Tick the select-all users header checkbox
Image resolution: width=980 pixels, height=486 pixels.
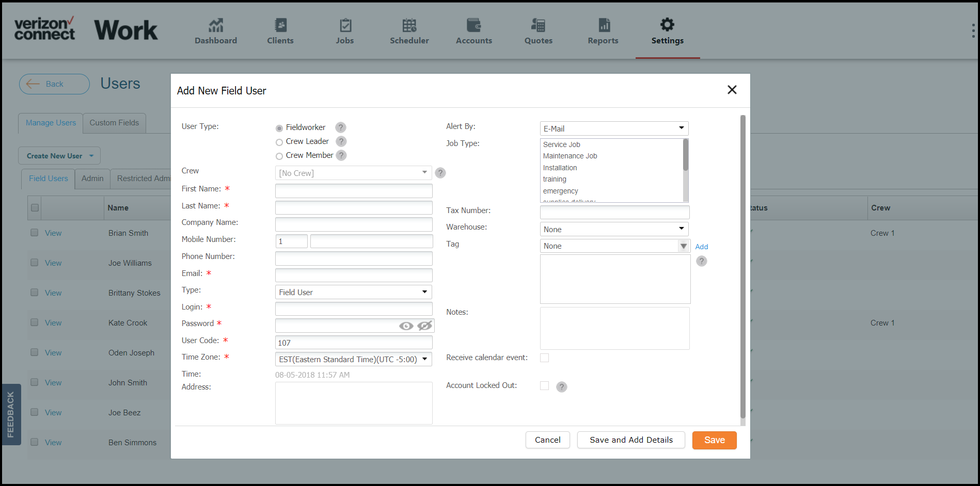pyautogui.click(x=35, y=208)
